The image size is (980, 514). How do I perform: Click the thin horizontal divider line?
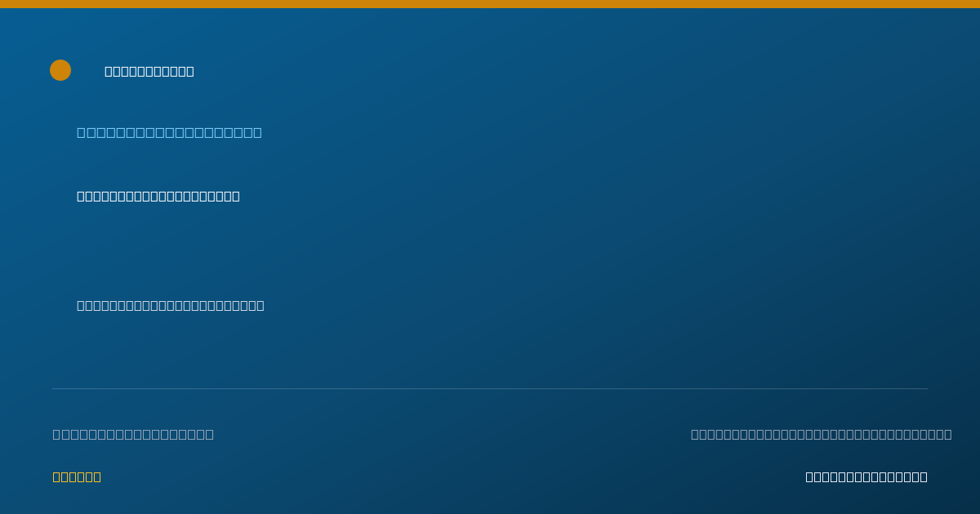coord(490,388)
